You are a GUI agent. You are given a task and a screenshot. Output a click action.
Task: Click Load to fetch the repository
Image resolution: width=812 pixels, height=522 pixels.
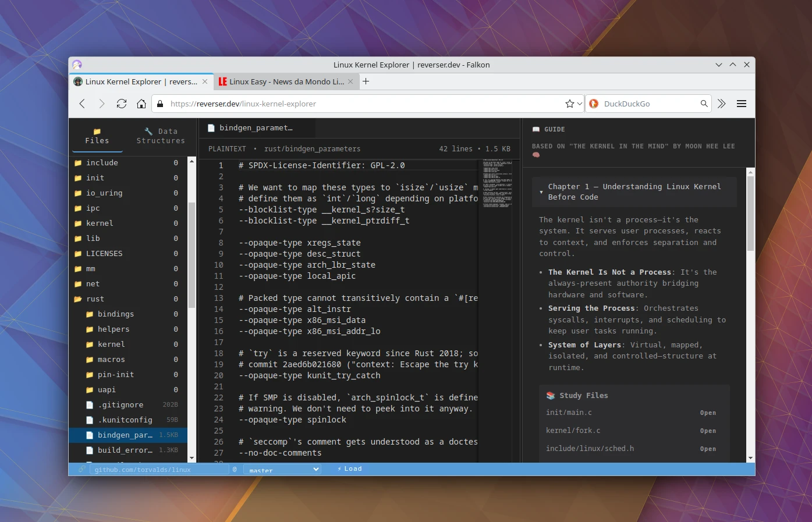pos(349,468)
